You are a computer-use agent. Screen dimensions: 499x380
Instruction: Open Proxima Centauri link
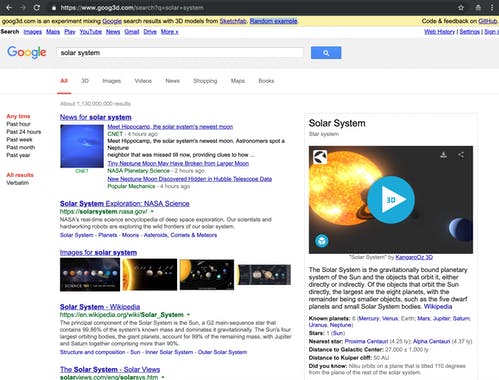(366, 341)
